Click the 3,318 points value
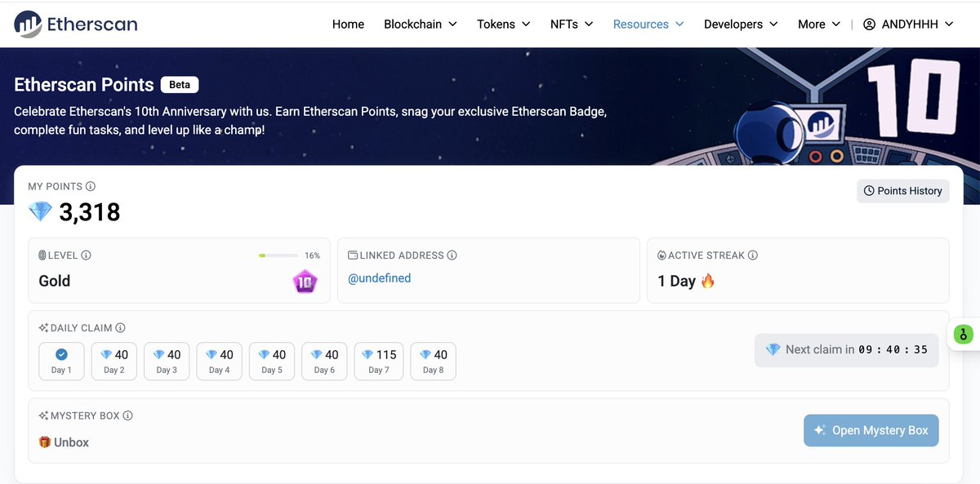This screenshot has width=980, height=484. 90,213
